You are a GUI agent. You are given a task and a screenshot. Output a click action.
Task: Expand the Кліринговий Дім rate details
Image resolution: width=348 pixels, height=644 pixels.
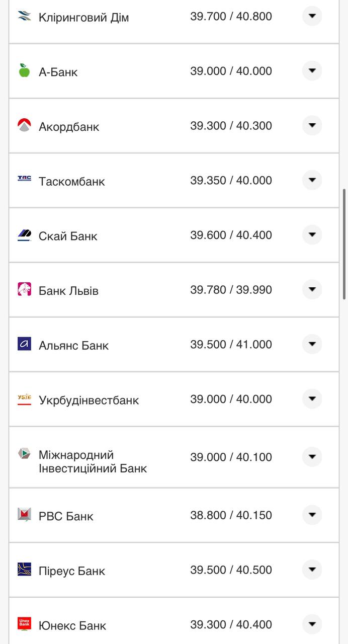coord(312,16)
